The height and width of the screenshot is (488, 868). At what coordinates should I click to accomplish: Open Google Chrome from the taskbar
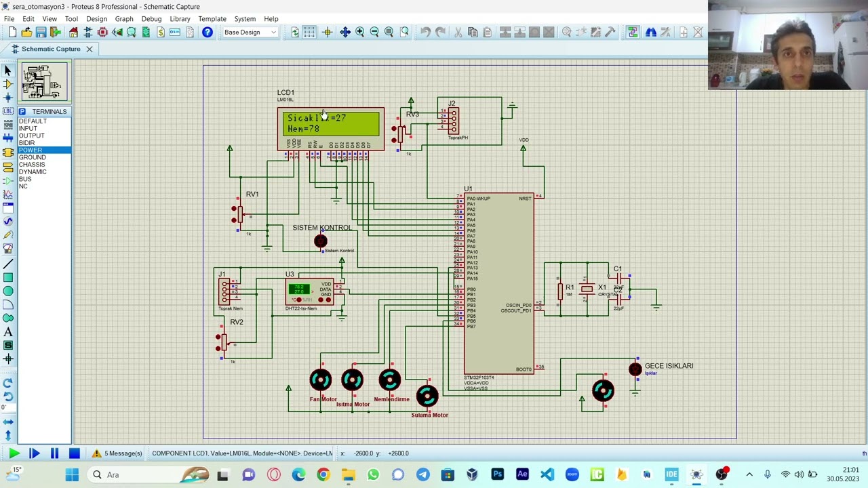[x=323, y=474]
